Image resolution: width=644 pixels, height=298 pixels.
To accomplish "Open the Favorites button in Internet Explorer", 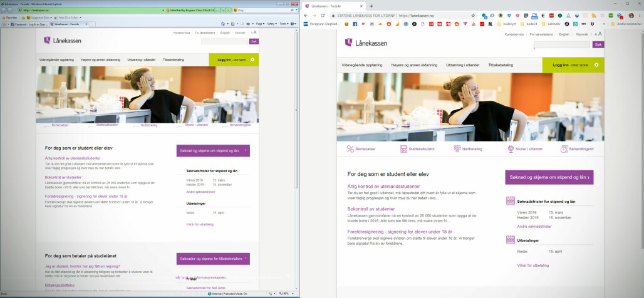I will coord(9,18).
